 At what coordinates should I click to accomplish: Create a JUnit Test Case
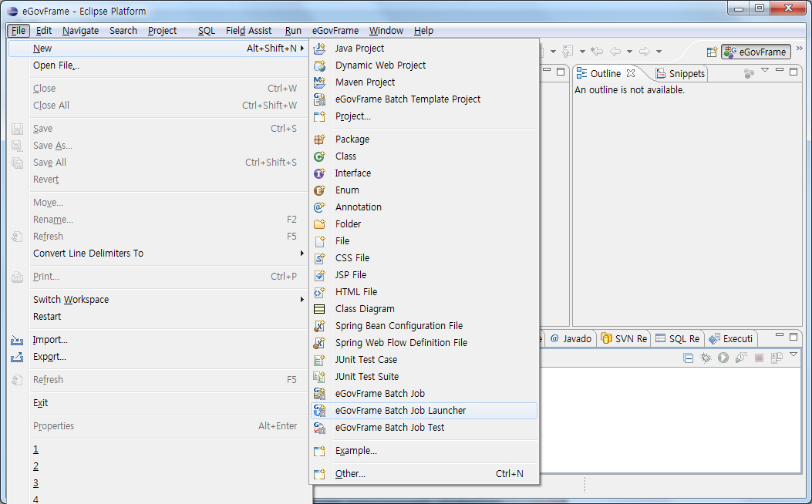pos(366,360)
